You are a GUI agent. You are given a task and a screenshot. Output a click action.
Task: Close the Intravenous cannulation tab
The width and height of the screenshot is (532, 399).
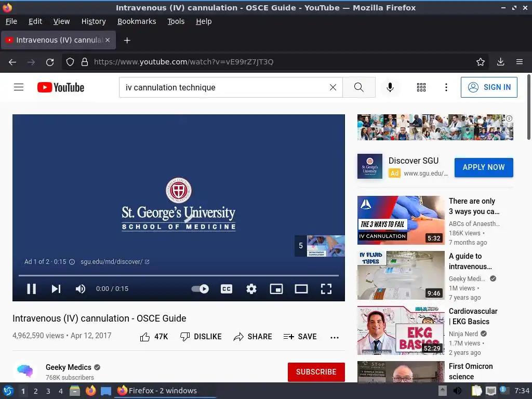pyautogui.click(x=108, y=40)
